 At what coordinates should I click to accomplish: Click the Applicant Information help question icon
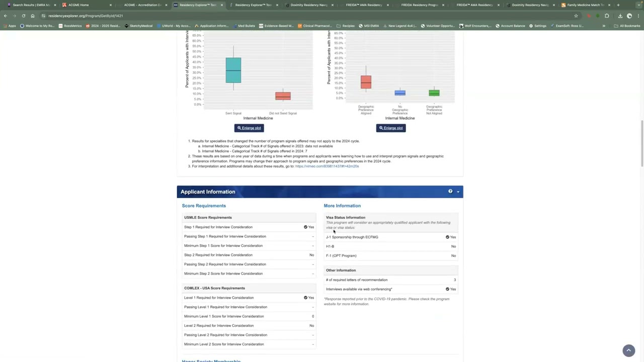[450, 192]
